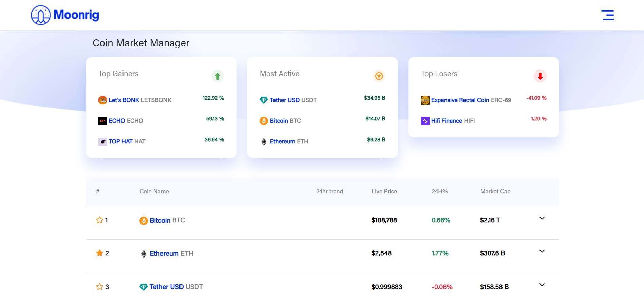
Task: Click the Ethereum icon in table row 2
Action: click(144, 254)
